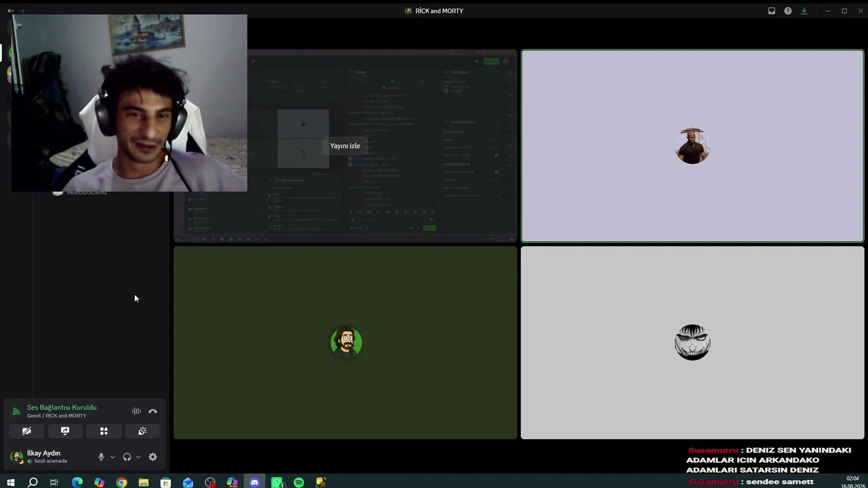This screenshot has width=868, height=488.
Task: Open Spotify from the taskbar
Action: tap(299, 483)
